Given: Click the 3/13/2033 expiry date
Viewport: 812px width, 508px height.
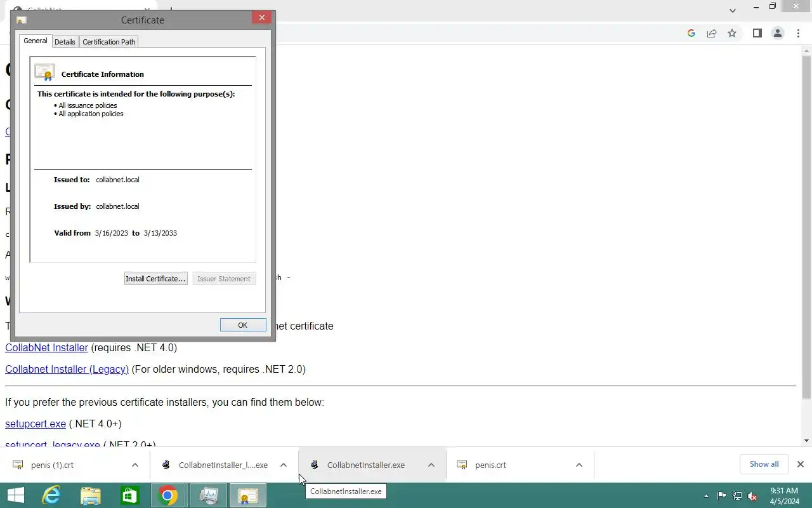Looking at the screenshot, I should [160, 233].
